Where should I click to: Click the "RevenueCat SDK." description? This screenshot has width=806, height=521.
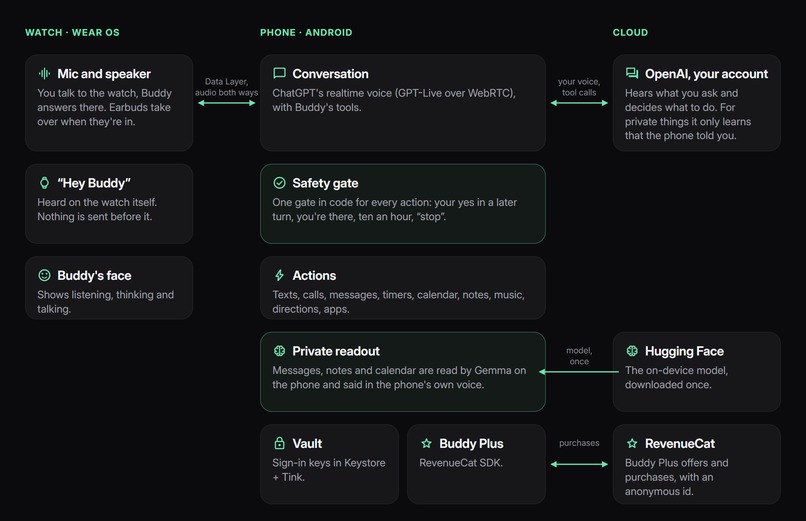tap(461, 463)
